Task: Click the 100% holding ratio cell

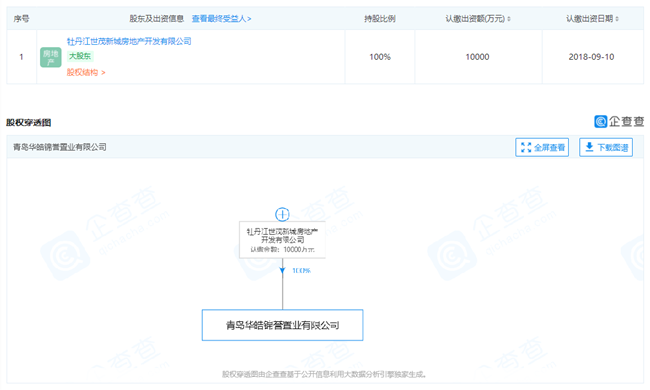Action: click(x=380, y=57)
